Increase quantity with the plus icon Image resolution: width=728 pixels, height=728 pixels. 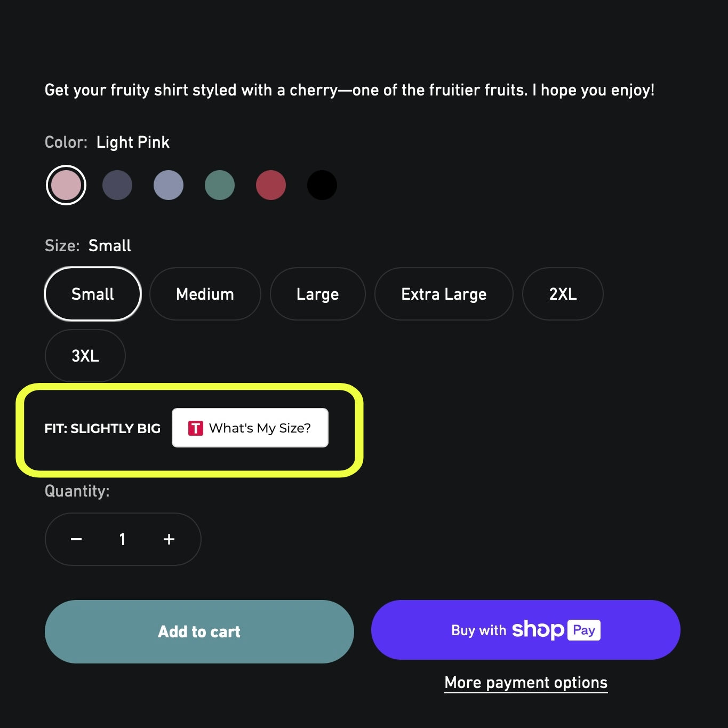[x=169, y=539]
